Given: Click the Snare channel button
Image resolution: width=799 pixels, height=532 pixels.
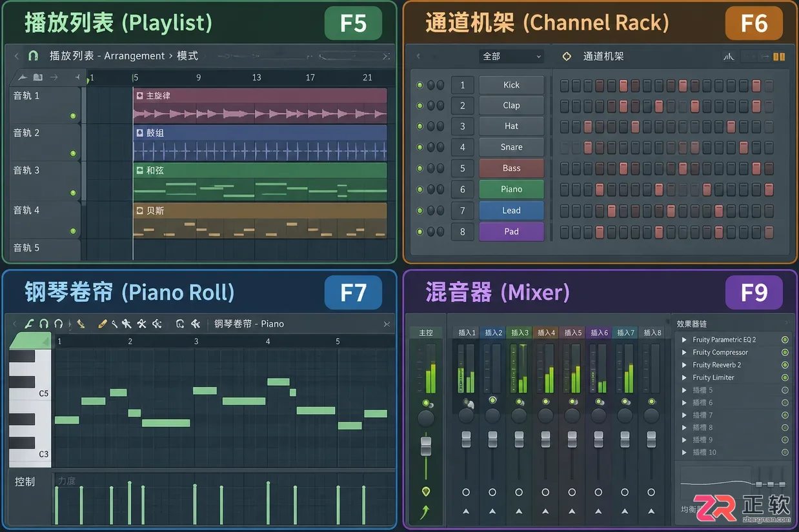Looking at the screenshot, I should tap(511, 147).
